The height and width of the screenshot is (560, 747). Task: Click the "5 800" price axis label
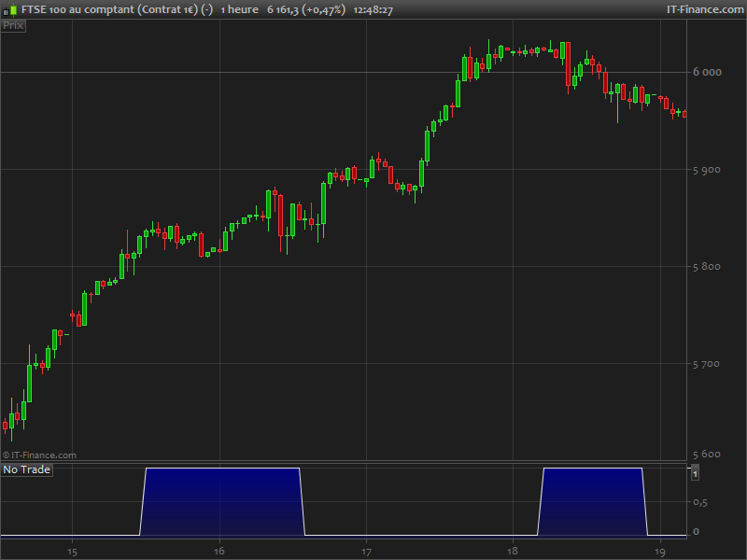point(707,267)
